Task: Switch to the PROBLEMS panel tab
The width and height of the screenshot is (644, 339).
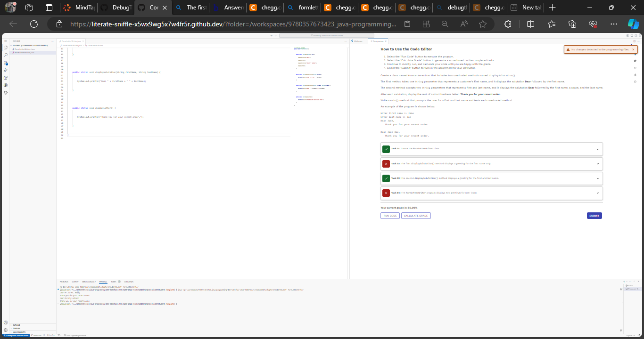Action: click(65, 282)
